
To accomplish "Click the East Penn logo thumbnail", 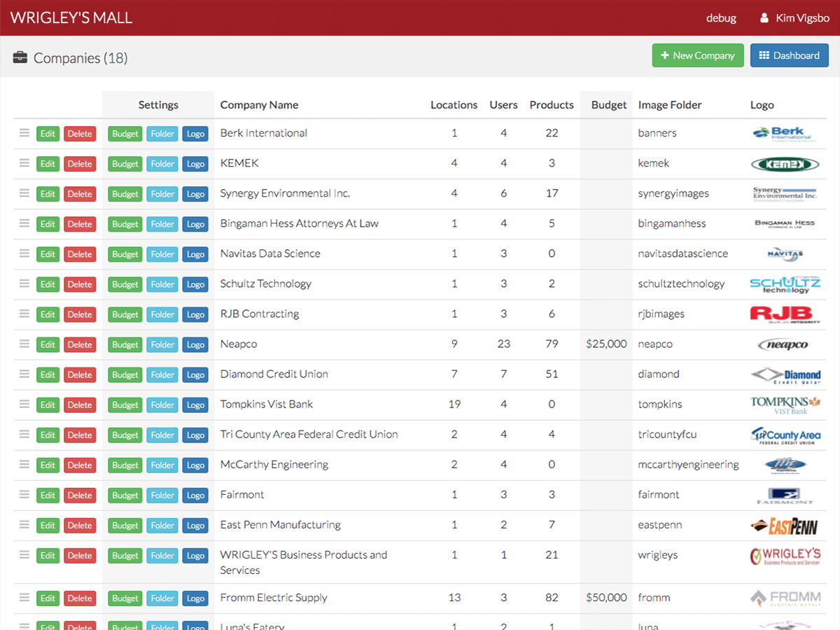I will [x=785, y=525].
